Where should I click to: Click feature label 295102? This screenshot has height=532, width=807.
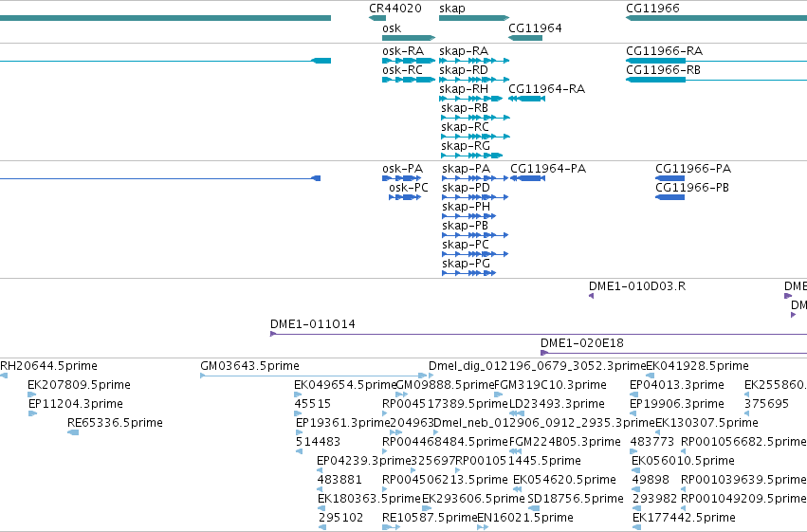tap(340, 518)
